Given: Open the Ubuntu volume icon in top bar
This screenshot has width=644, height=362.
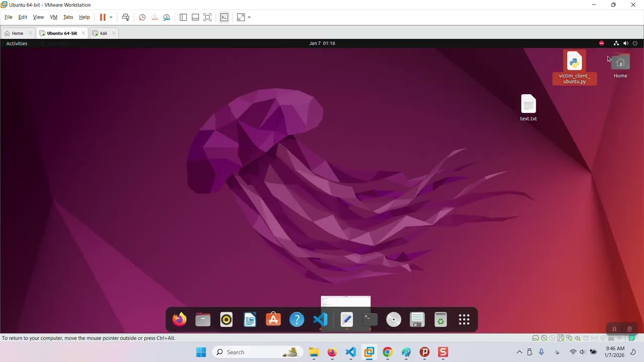Looking at the screenshot, I should (x=626, y=43).
